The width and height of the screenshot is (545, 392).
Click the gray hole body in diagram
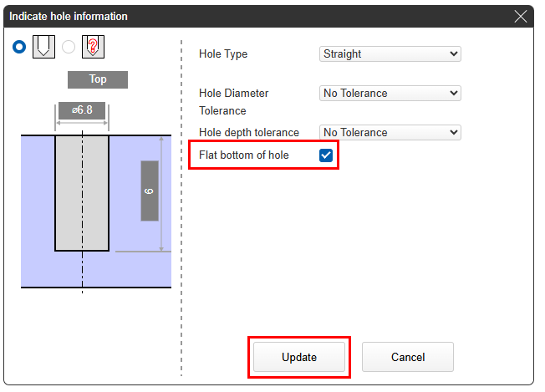pos(82,192)
